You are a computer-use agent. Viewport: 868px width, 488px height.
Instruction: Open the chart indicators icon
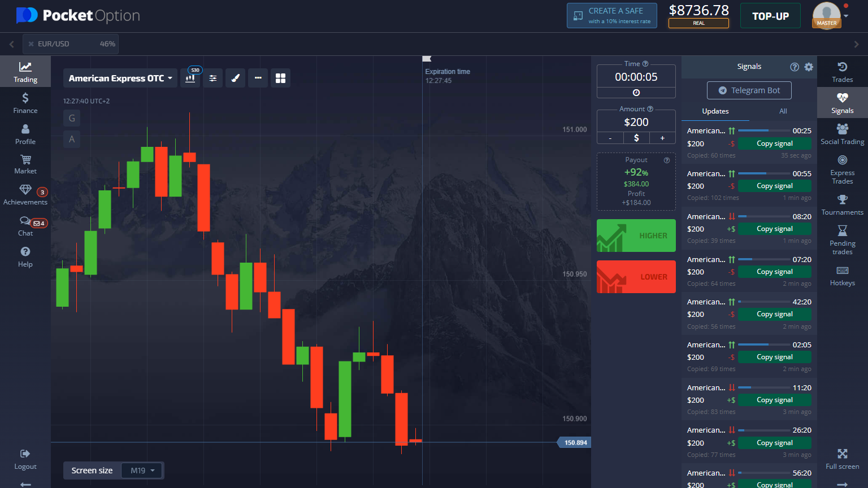[213, 78]
